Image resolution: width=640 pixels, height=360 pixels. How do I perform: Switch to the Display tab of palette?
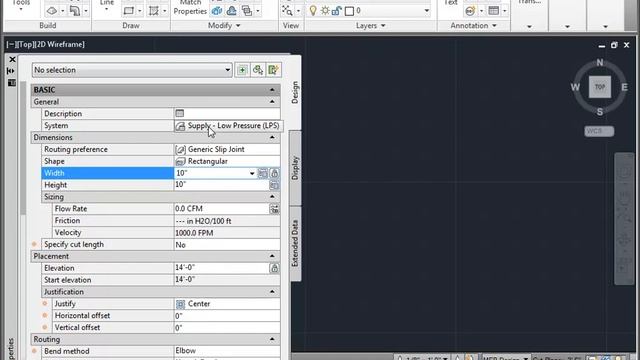pyautogui.click(x=295, y=168)
